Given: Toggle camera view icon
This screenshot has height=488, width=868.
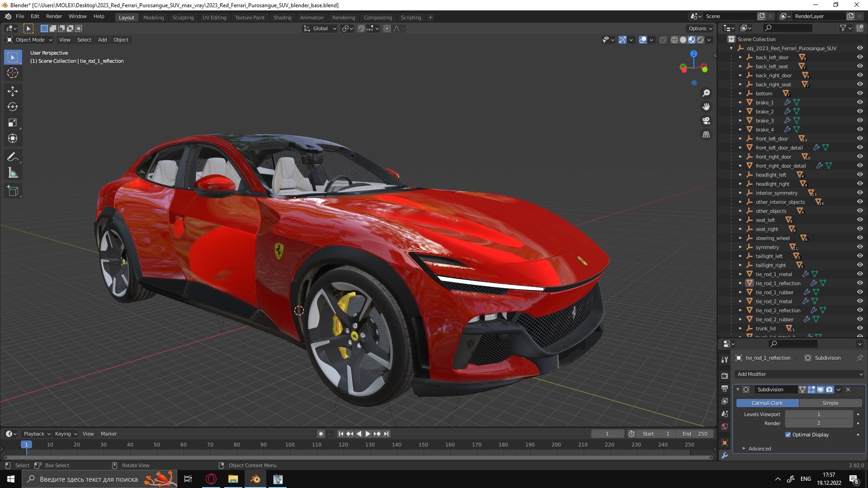Looking at the screenshot, I should [706, 121].
